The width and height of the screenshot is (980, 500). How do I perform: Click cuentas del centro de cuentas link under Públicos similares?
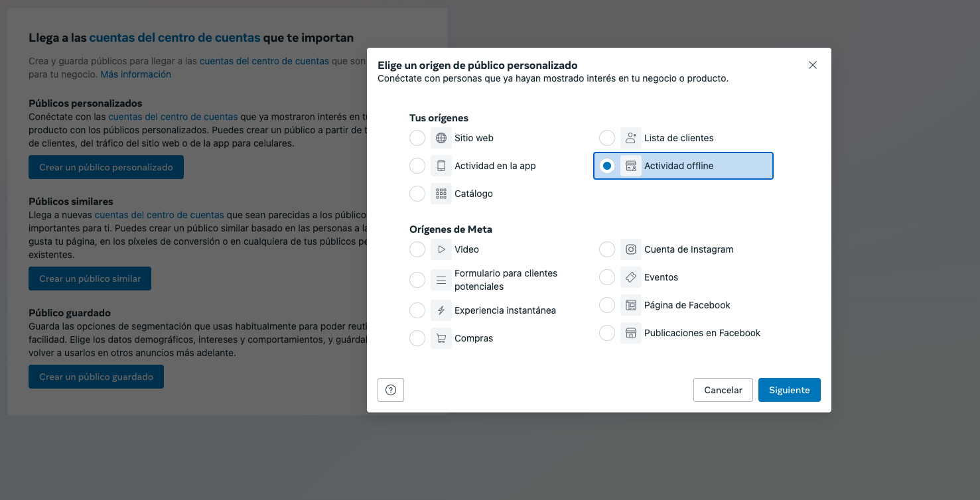pos(159,215)
